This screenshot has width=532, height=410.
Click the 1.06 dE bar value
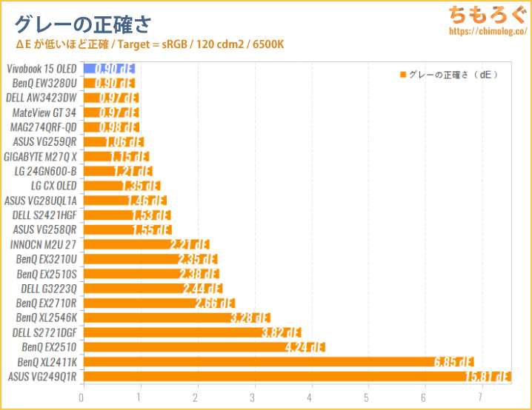pyautogui.click(x=124, y=142)
